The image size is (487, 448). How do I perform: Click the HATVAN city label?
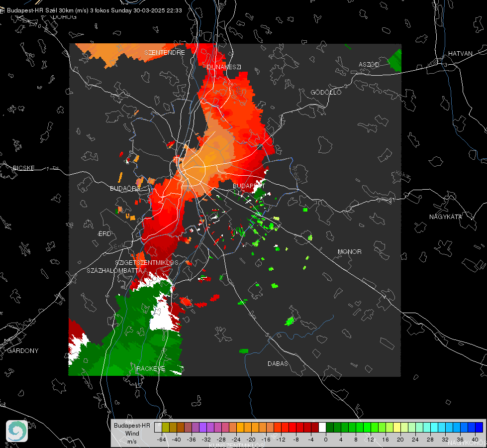coord(460,53)
